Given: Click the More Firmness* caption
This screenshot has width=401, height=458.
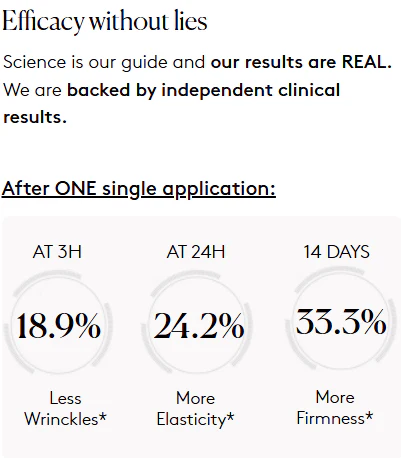Looking at the screenshot, I should pyautogui.click(x=335, y=408).
